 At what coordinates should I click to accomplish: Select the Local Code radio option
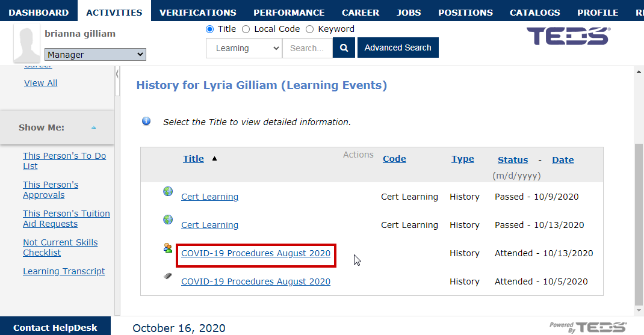[x=246, y=29]
